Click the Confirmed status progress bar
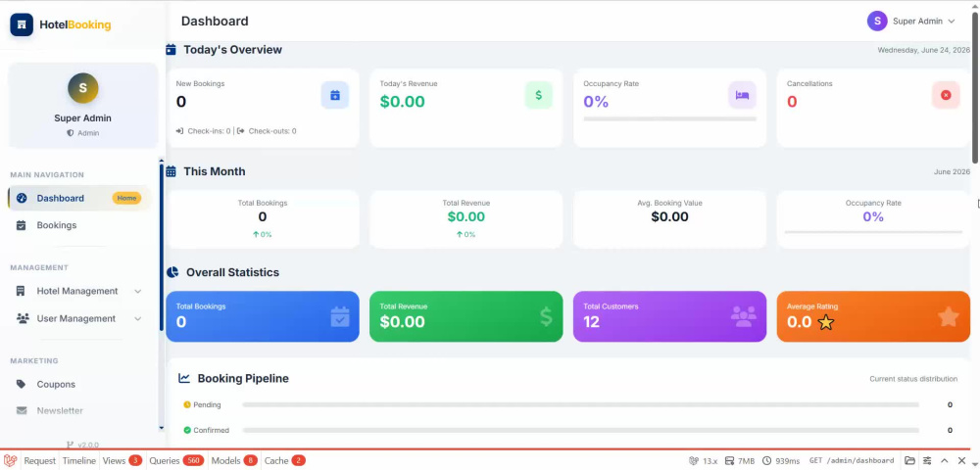 coord(580,431)
